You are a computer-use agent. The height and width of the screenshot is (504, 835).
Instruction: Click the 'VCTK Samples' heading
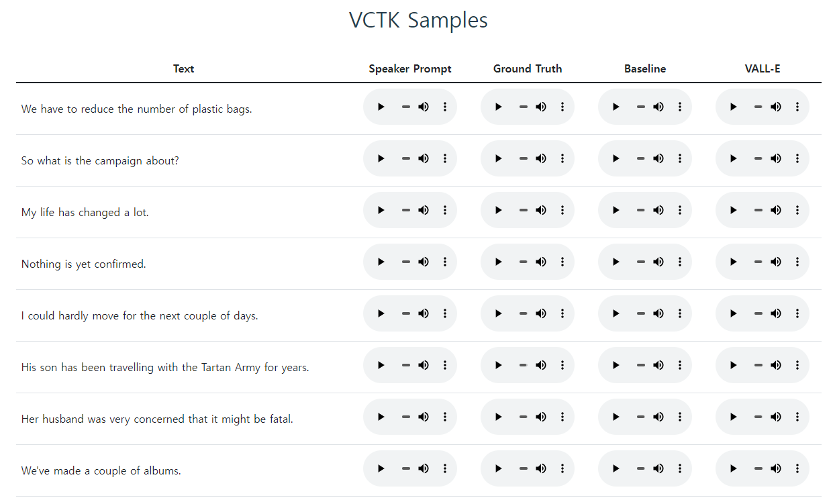418,19
